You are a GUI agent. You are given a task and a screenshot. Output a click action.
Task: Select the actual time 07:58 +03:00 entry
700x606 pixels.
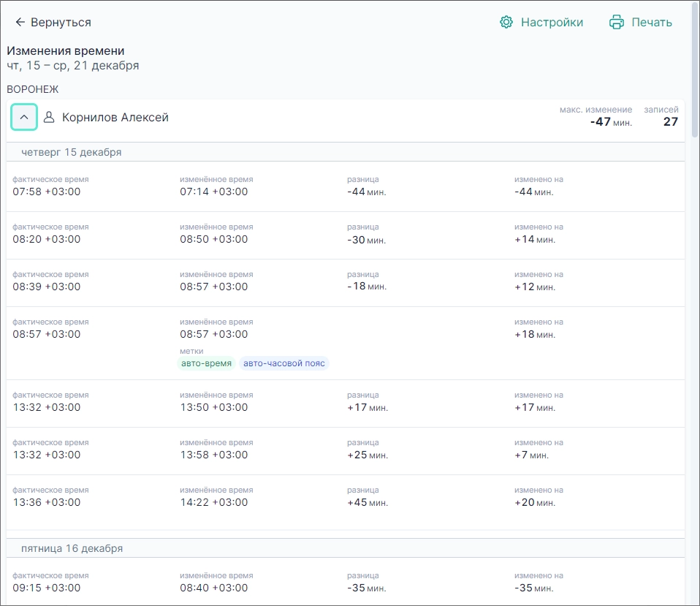point(47,192)
